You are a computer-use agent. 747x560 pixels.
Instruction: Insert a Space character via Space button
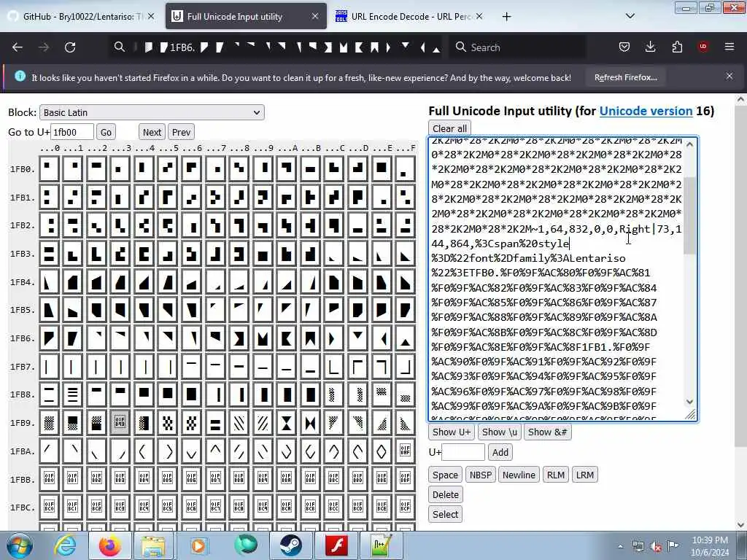(445, 475)
